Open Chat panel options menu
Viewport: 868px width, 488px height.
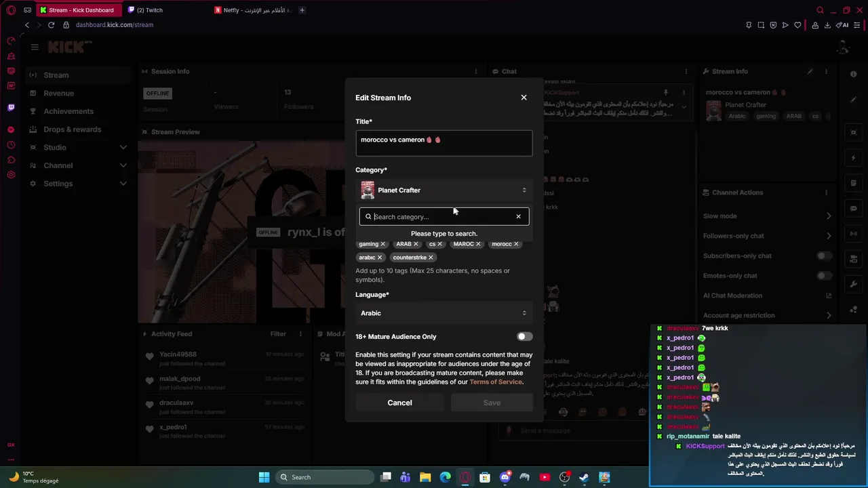pyautogui.click(x=687, y=72)
